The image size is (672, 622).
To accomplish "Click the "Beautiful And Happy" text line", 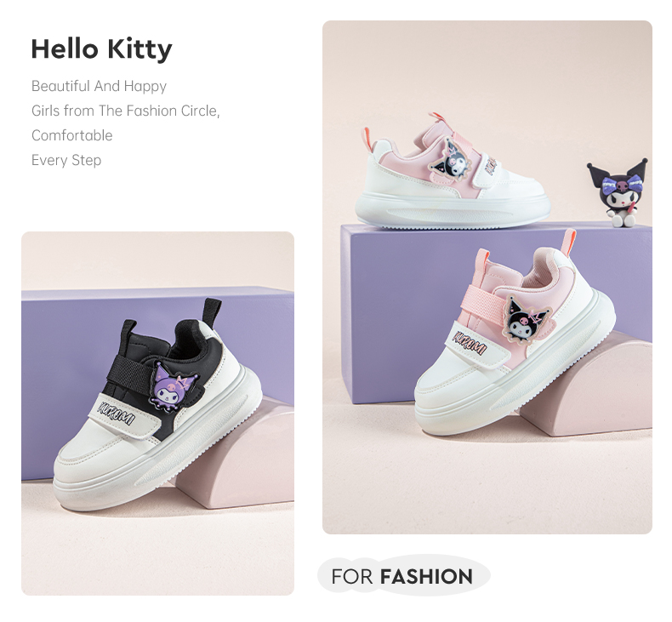I will [x=99, y=86].
